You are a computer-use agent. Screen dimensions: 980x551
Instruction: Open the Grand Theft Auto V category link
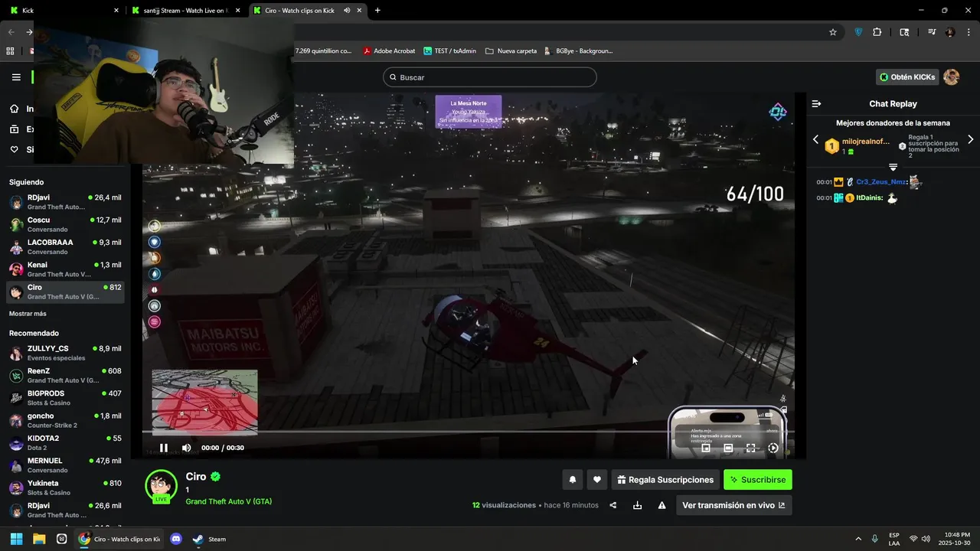228,502
